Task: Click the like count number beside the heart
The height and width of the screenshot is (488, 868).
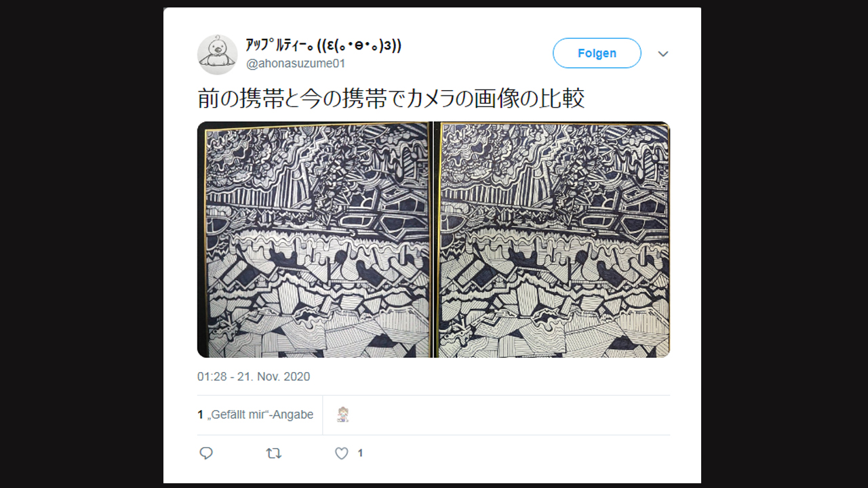Action: click(x=360, y=453)
